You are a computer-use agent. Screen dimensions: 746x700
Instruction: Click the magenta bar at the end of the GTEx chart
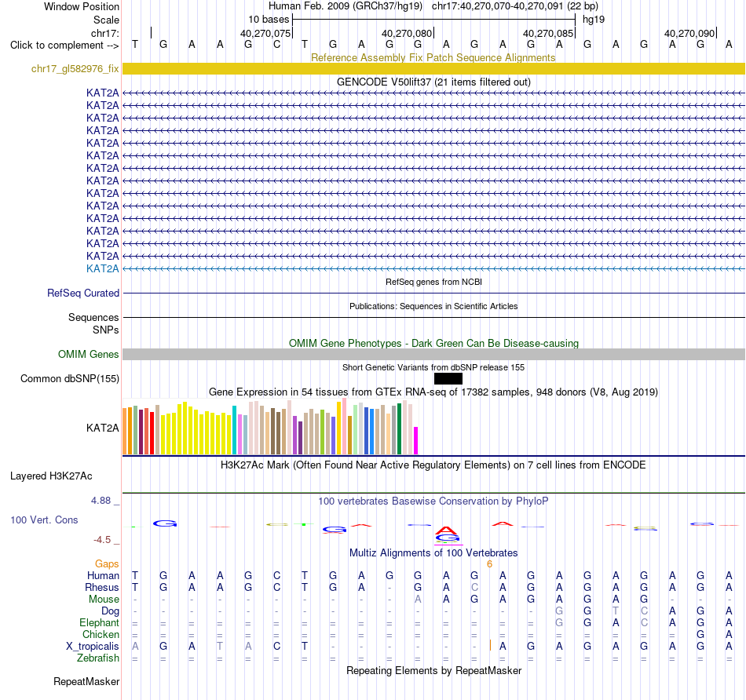click(x=416, y=441)
